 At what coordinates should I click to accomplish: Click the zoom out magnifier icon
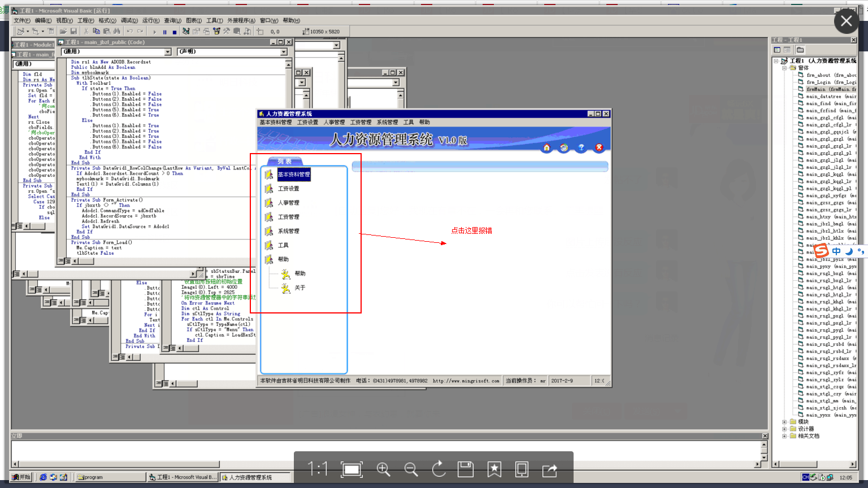click(x=411, y=469)
